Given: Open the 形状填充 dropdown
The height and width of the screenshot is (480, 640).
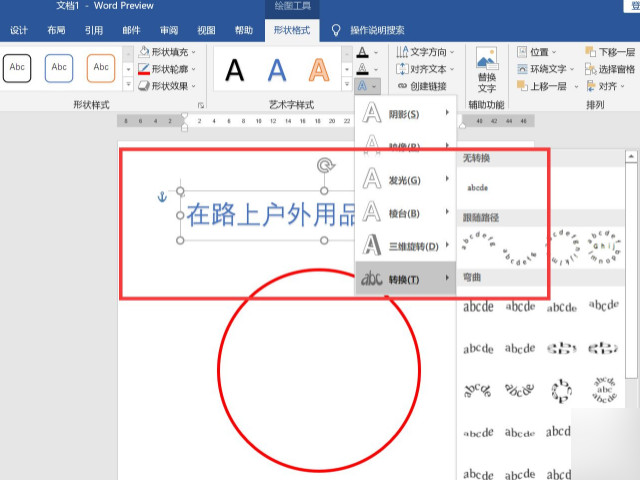Looking at the screenshot, I should 167,52.
